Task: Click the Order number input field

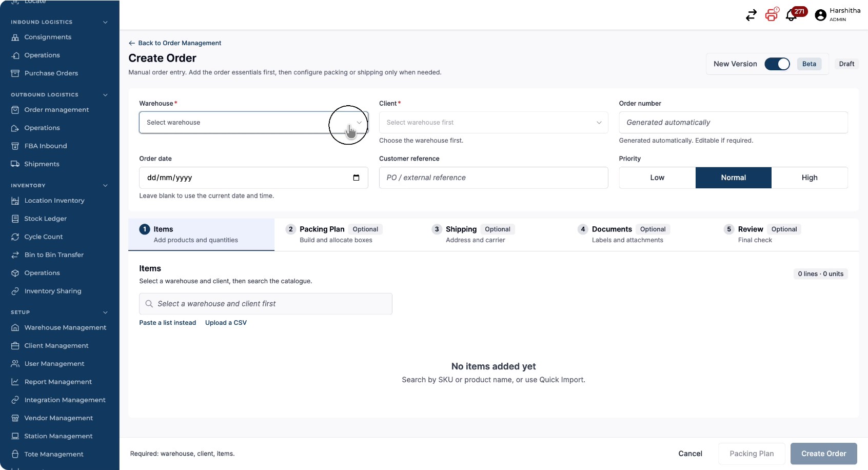Action: (733, 123)
